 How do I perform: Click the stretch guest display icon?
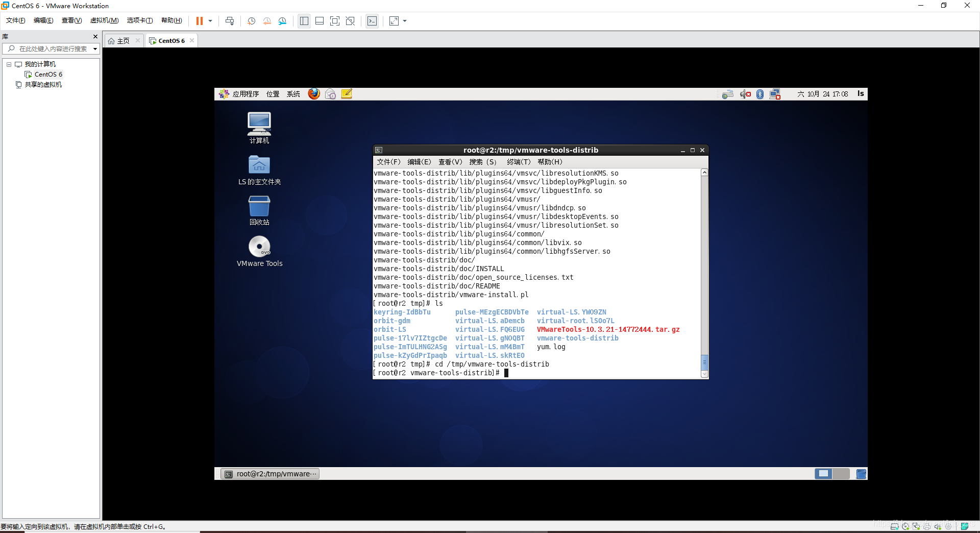(394, 21)
